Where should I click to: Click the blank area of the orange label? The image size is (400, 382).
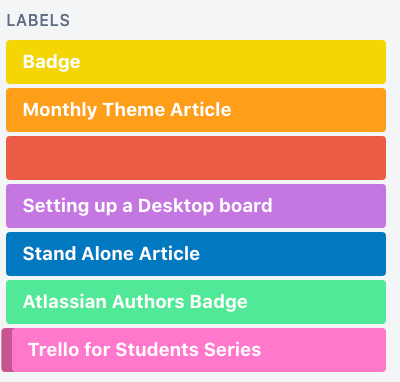coord(308,110)
